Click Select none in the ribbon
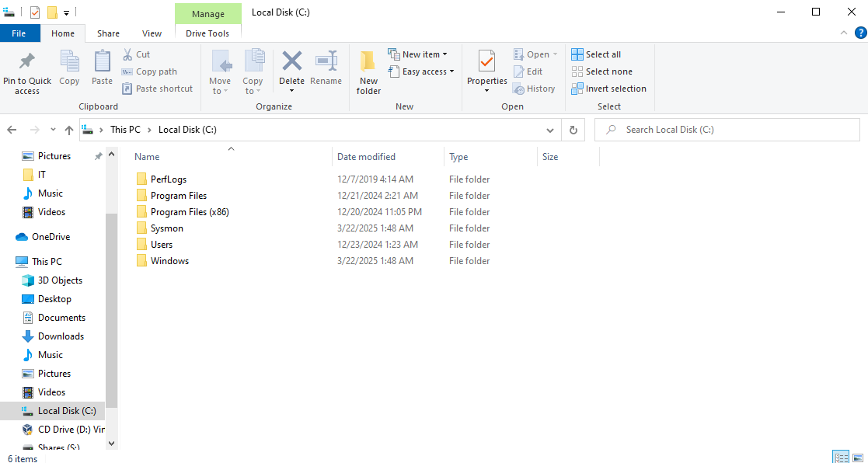This screenshot has width=868, height=463. [577, 71]
